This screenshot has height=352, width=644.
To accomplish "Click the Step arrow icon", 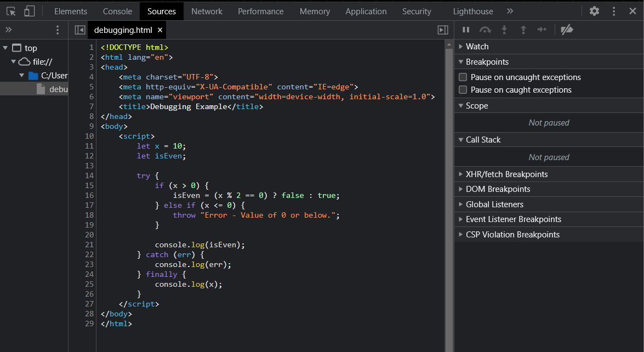I will pos(542,30).
